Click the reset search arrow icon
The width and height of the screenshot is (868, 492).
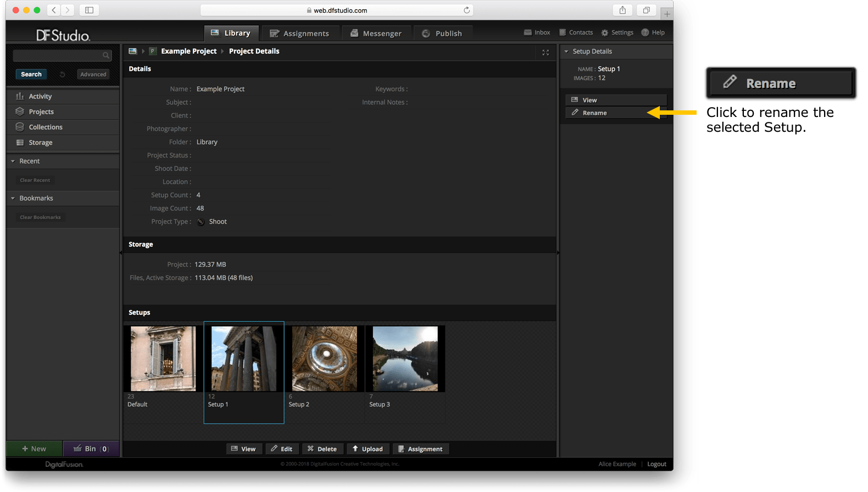(x=63, y=75)
